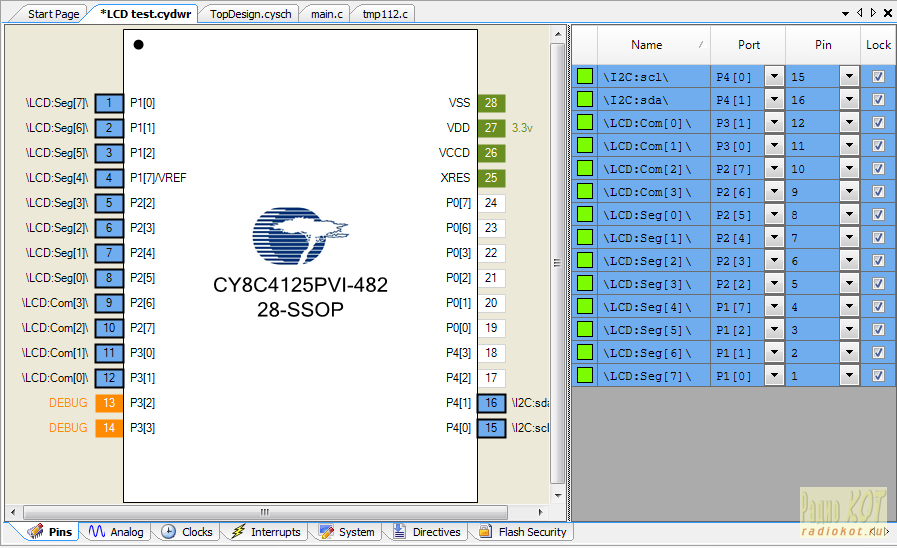Select unassigned pin 19 box P0[0]

[x=491, y=328]
